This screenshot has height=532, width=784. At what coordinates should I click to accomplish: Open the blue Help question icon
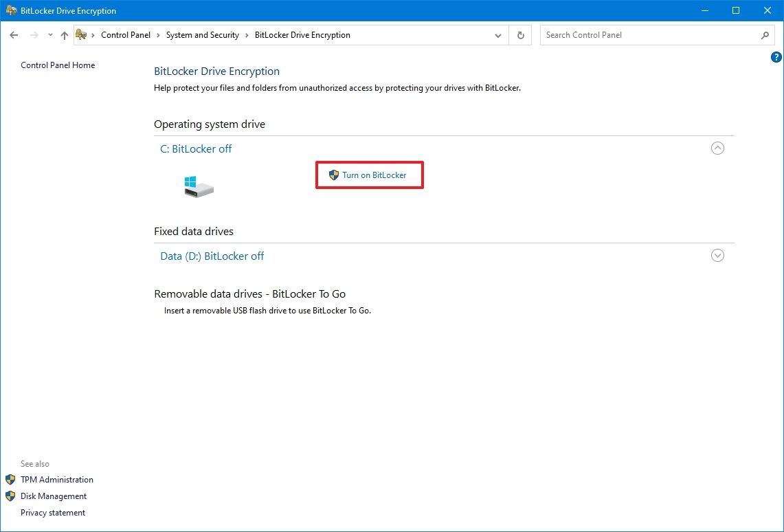(776, 57)
